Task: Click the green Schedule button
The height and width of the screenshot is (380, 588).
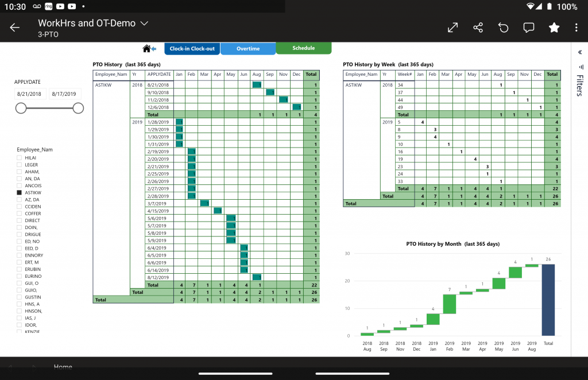Action: pyautogui.click(x=303, y=48)
